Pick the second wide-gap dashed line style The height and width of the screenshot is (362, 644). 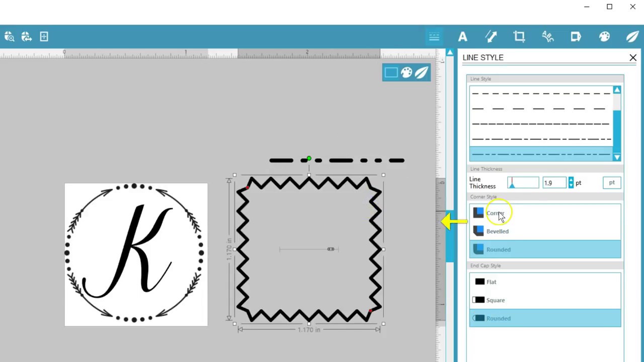click(x=541, y=108)
